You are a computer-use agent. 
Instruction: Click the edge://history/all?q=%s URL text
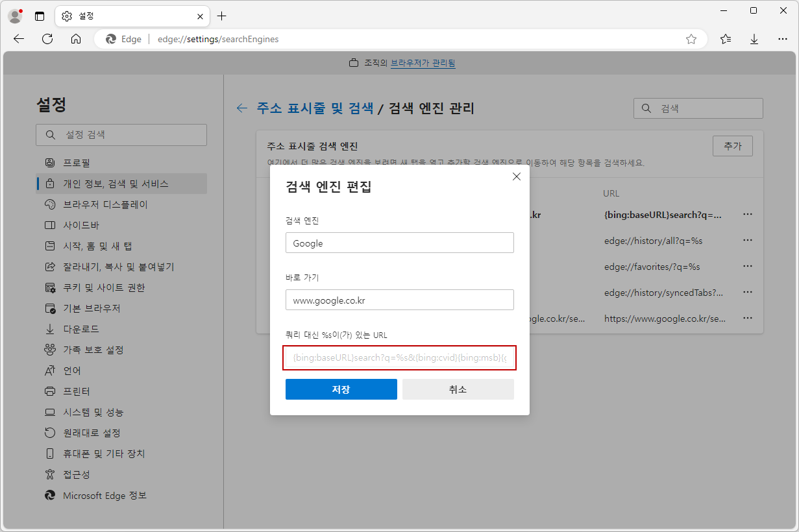(x=654, y=240)
